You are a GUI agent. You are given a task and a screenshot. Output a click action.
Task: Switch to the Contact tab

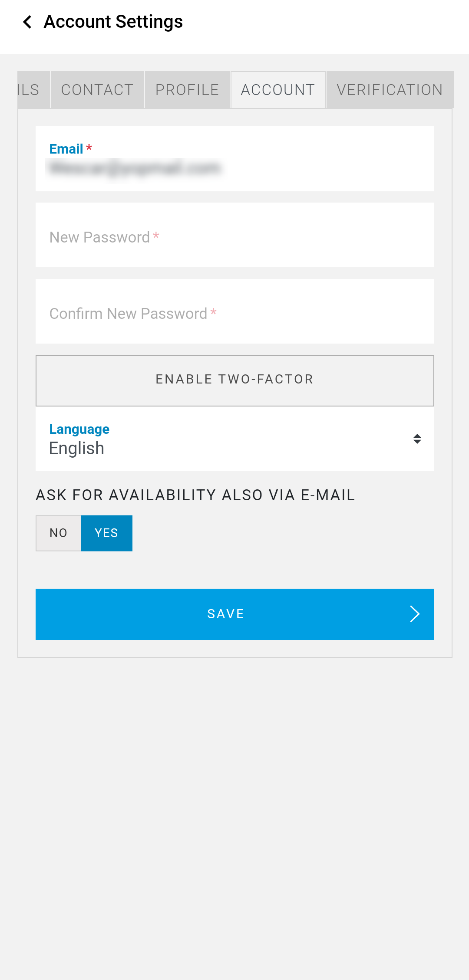point(97,90)
